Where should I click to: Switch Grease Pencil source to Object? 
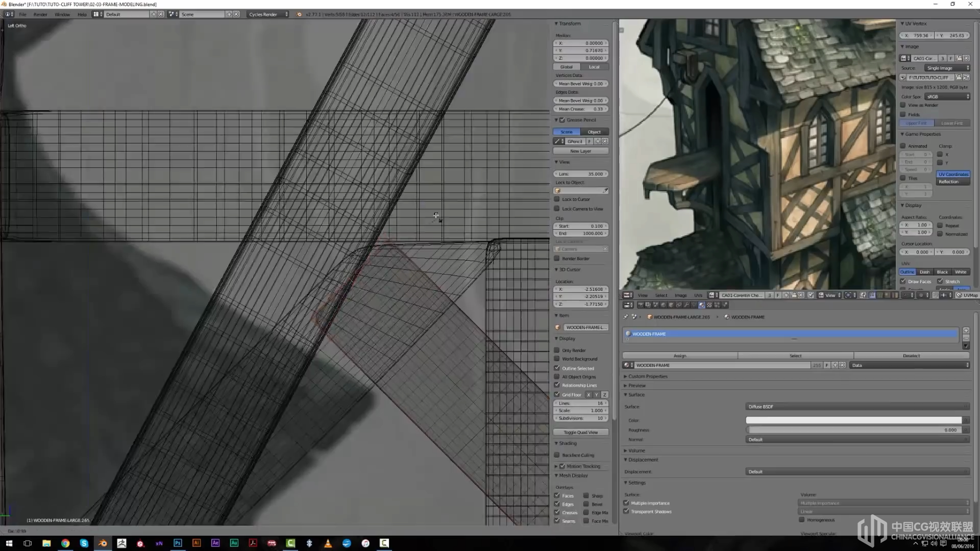tap(595, 132)
